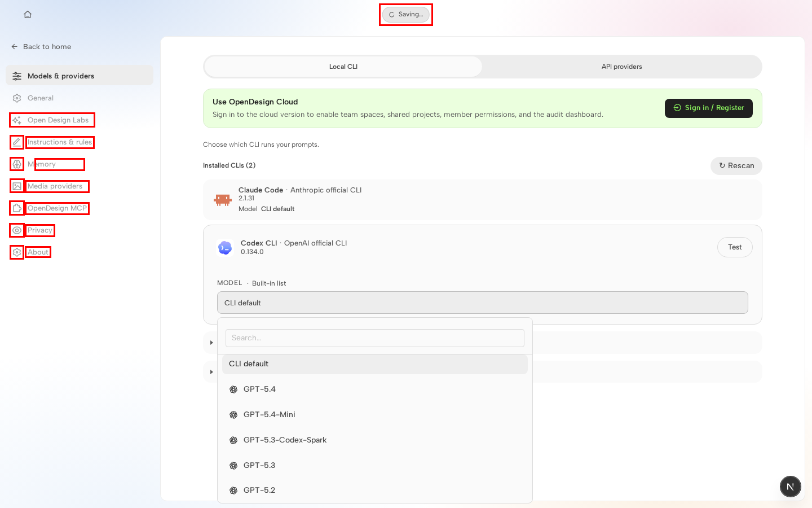Click the Saving status indicator

tap(406, 15)
